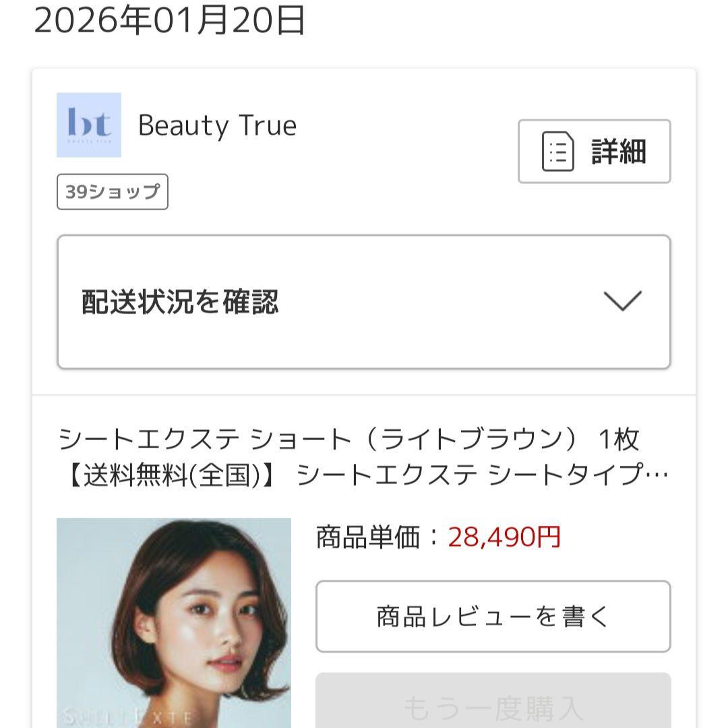Expand the 配送状況を確認 section

[x=180, y=302]
